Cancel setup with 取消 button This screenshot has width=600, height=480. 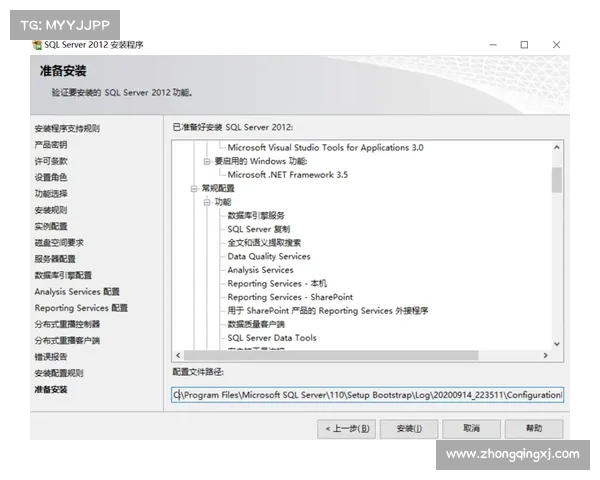(471, 429)
